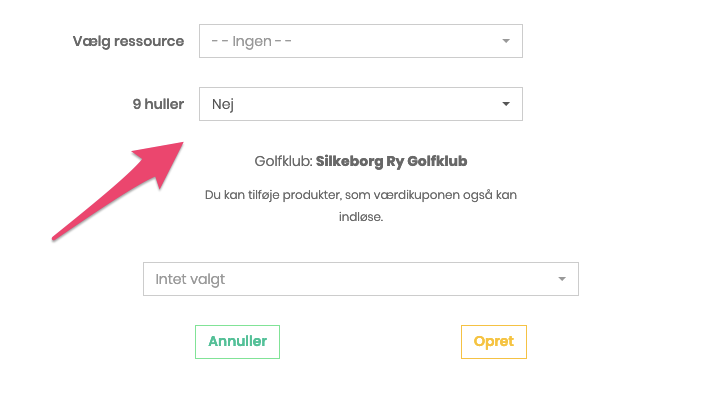
Task: Select the 'Nej' value text
Action: click(x=223, y=104)
